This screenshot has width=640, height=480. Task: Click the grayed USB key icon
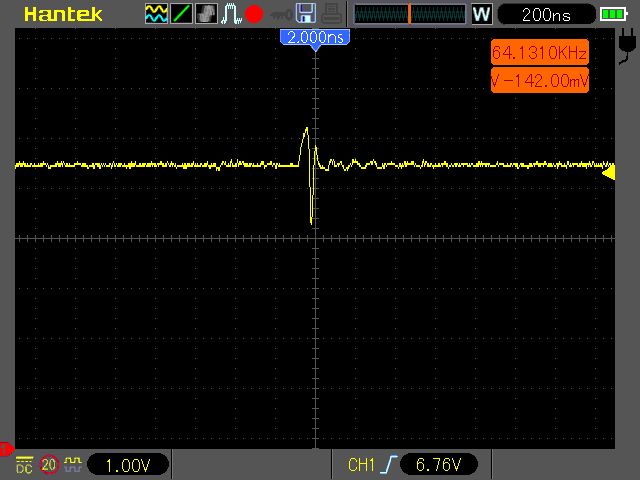pos(281,15)
